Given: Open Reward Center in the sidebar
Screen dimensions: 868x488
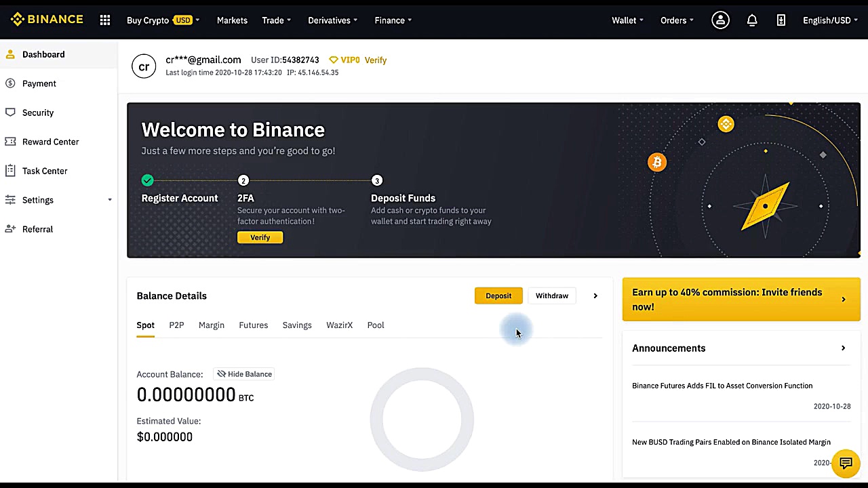Looking at the screenshot, I should click(x=51, y=142).
